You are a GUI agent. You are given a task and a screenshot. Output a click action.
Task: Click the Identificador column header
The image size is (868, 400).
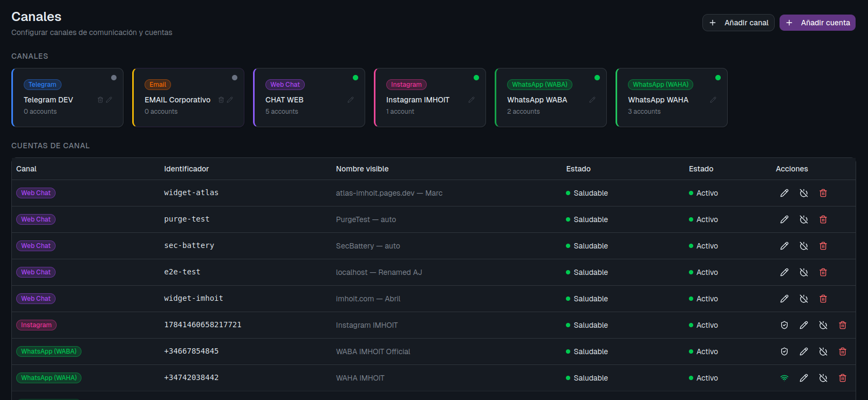point(187,169)
